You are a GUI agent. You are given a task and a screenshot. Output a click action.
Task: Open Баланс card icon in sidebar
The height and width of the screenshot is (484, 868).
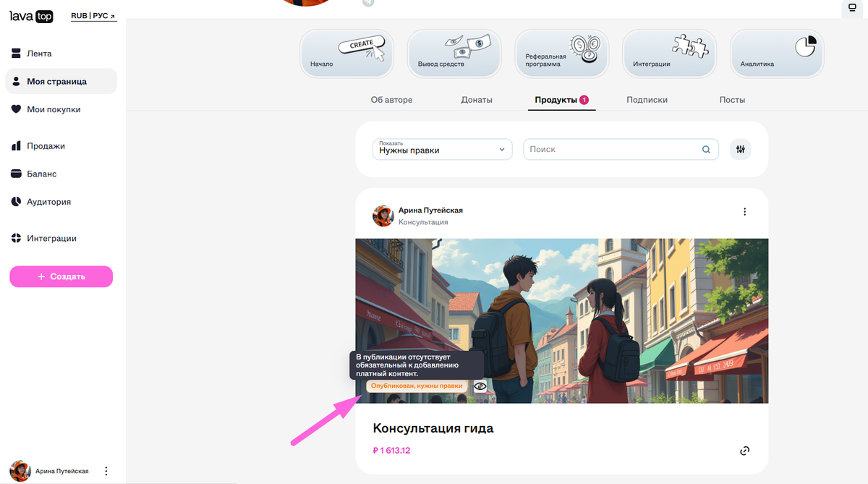[x=17, y=174]
